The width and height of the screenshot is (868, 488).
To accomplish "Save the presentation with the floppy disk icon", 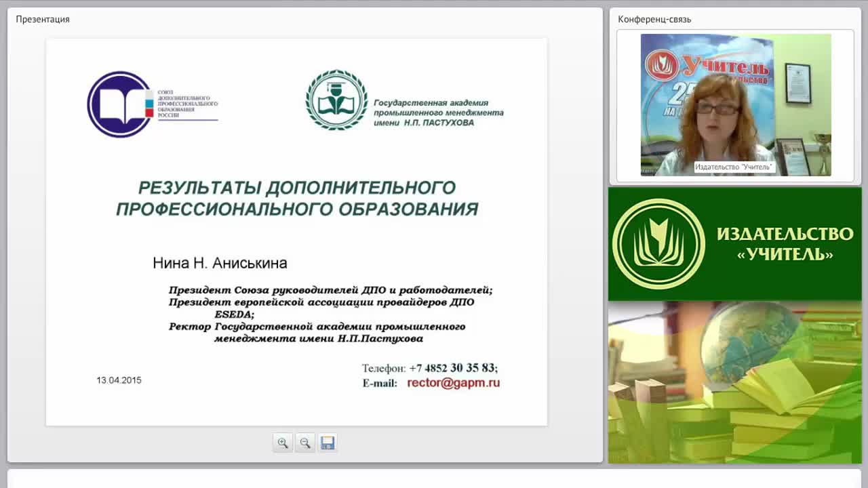I will coord(328,443).
